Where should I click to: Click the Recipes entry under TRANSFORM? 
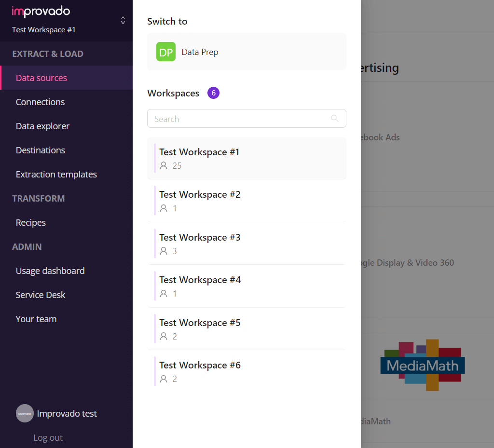pyautogui.click(x=30, y=222)
